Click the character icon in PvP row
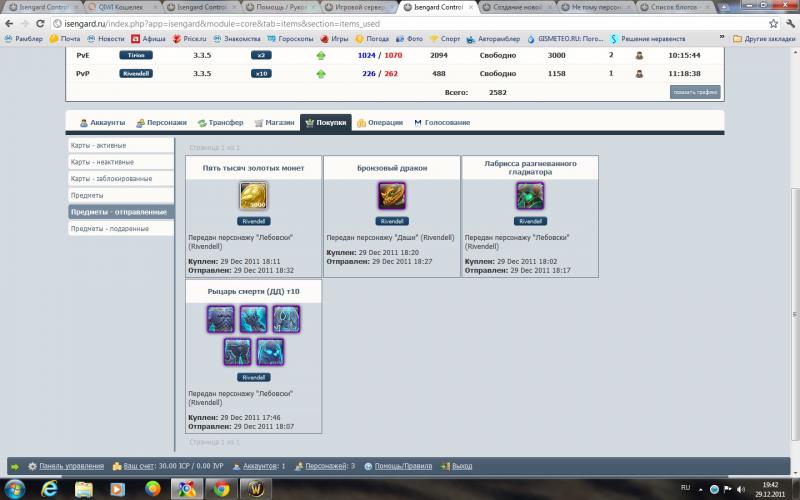The width and height of the screenshot is (800, 500). (640, 73)
